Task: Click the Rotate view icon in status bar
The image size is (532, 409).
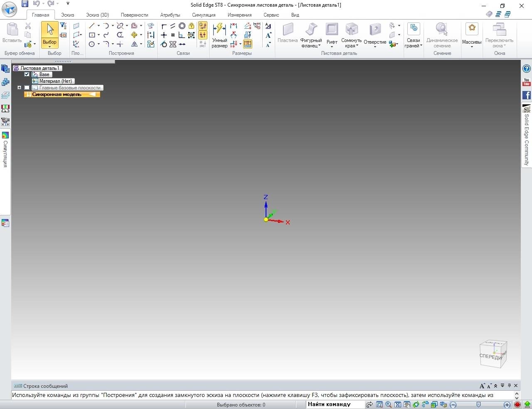Action: pos(416,404)
